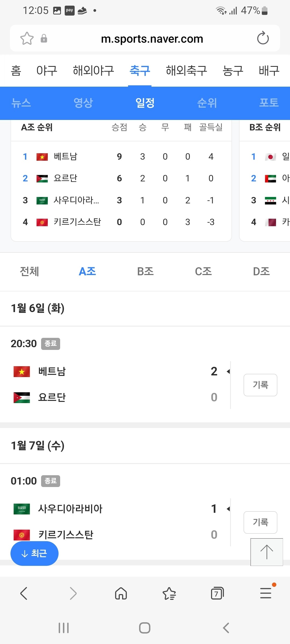Reload the page with refresh icon

(x=263, y=38)
